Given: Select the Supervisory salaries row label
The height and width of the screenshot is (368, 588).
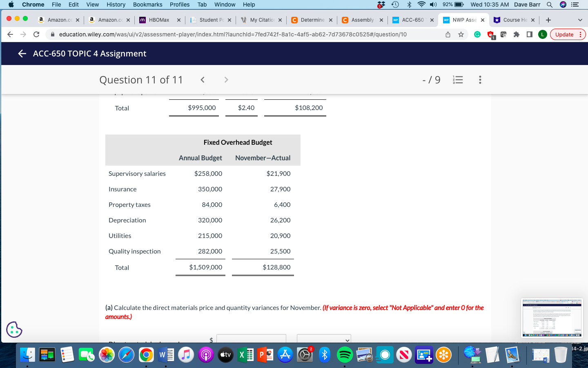Looking at the screenshot, I should (137, 173).
